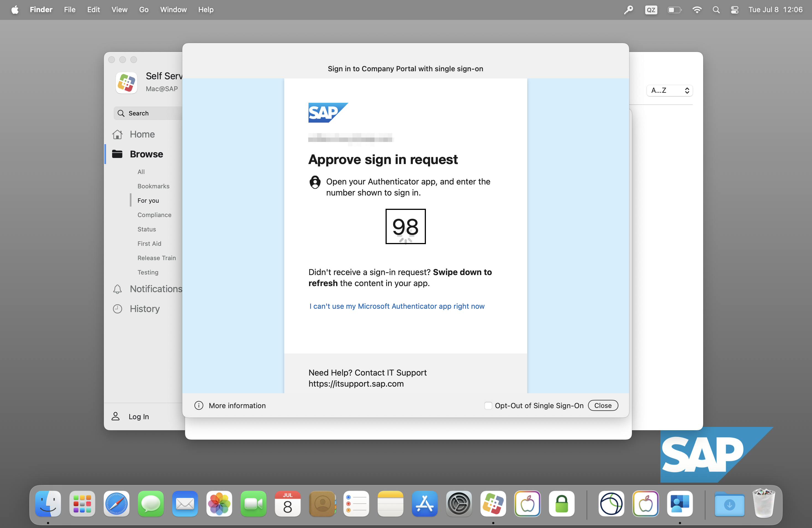This screenshot has width=812, height=528.
Task: Open Notifications bell in sidebar
Action: (x=117, y=289)
